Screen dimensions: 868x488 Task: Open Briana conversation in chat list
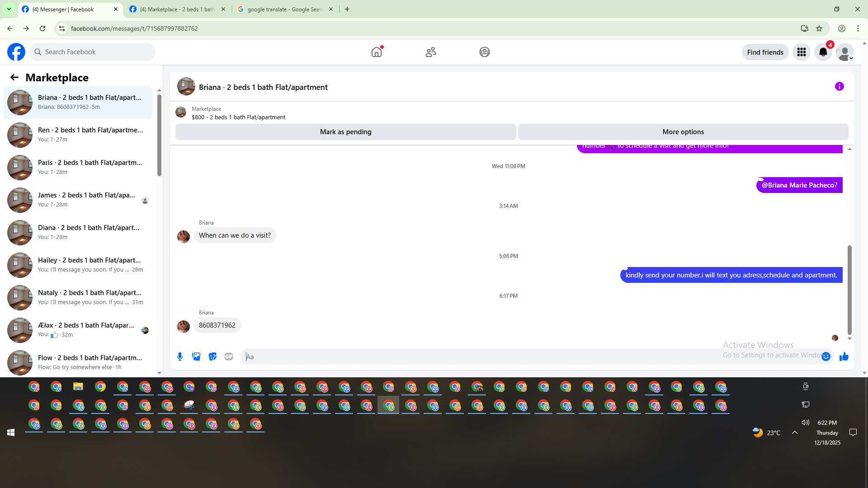pos(78,103)
